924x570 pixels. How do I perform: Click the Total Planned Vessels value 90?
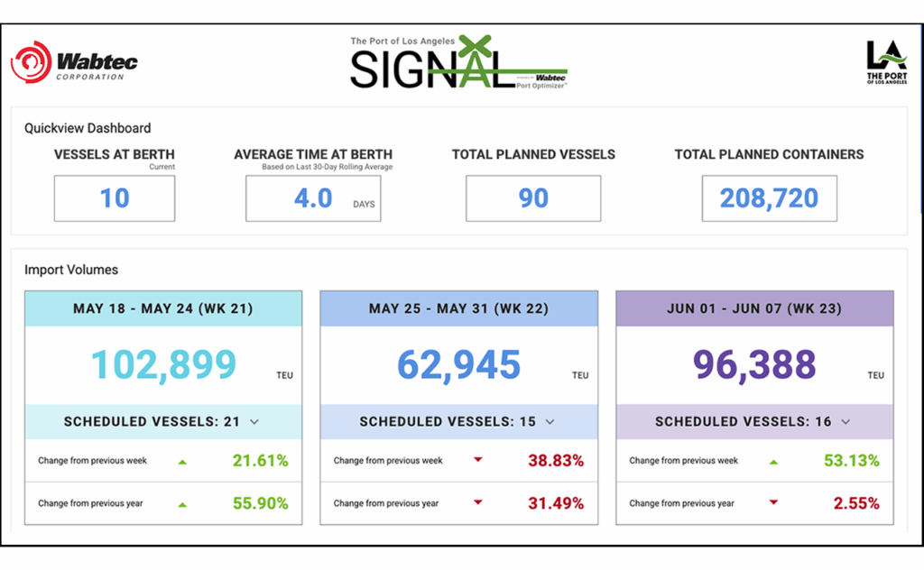[x=533, y=198]
